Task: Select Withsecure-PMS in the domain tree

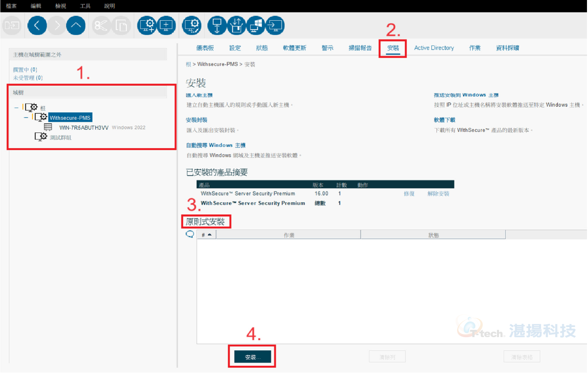Action: 70,118
